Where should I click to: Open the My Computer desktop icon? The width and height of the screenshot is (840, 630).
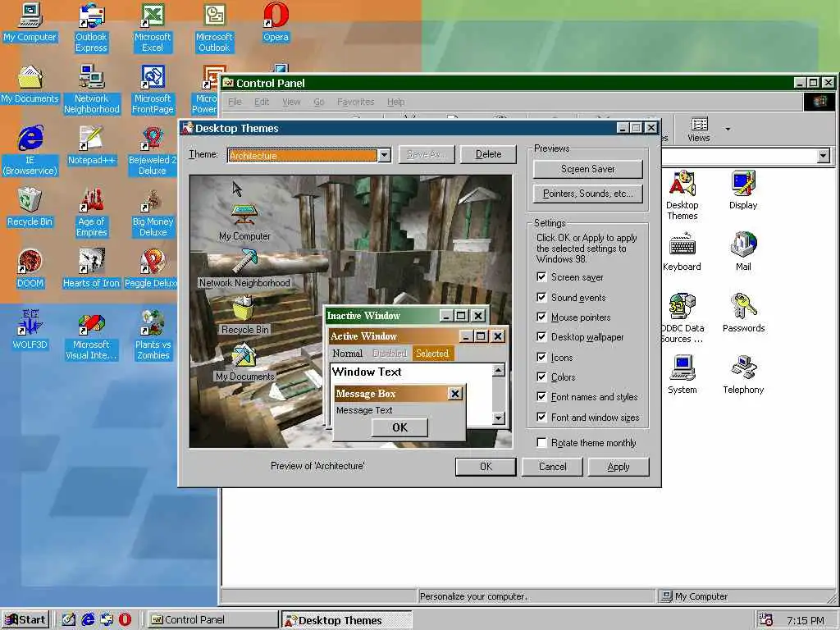pos(30,22)
